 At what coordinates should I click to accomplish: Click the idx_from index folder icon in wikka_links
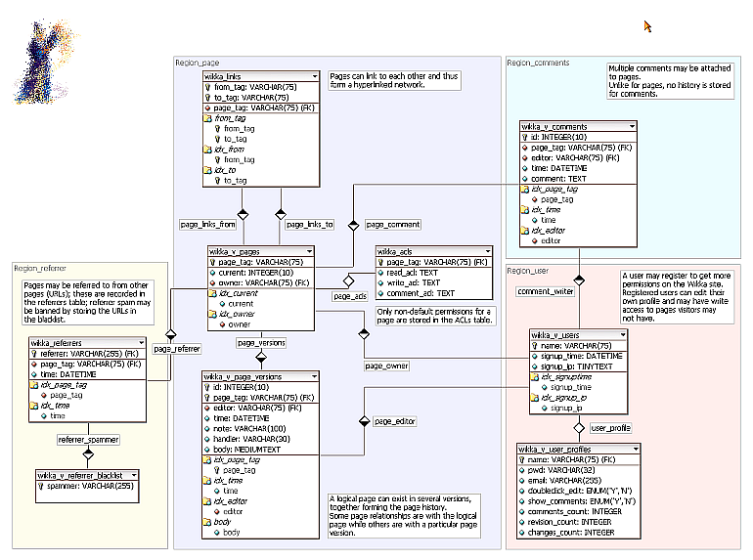tap(208, 150)
